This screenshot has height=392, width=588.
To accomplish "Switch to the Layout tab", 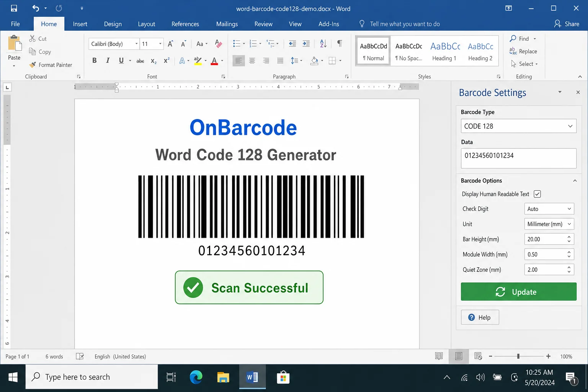I will pyautogui.click(x=147, y=24).
